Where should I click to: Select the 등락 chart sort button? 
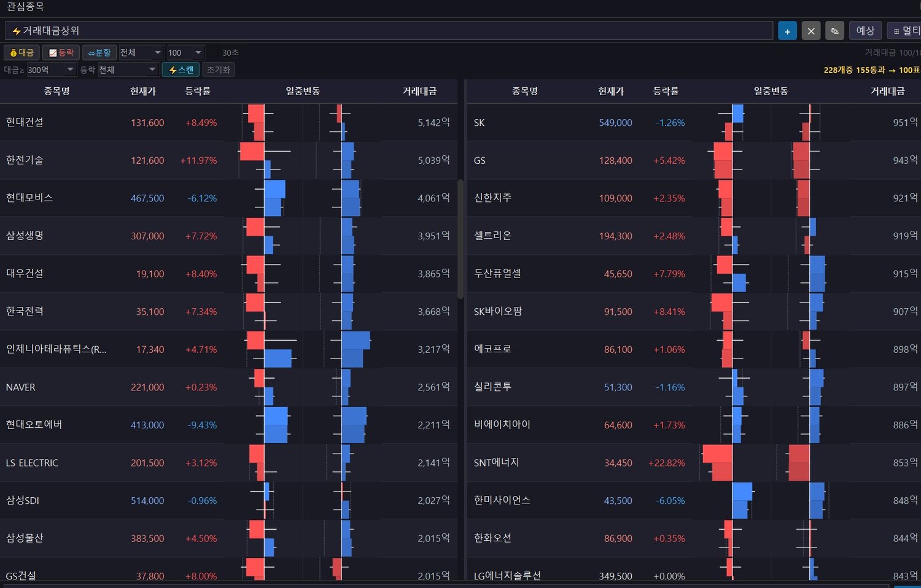coord(61,53)
